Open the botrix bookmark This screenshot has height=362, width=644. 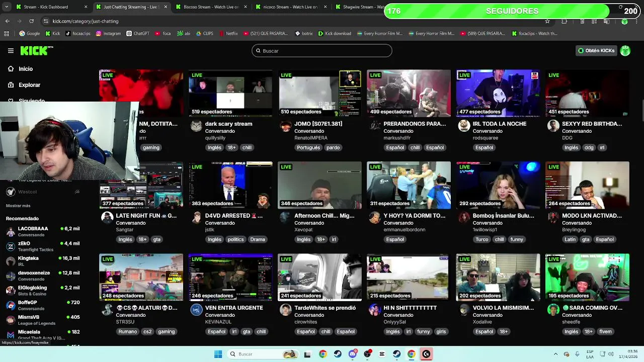pyautogui.click(x=304, y=34)
